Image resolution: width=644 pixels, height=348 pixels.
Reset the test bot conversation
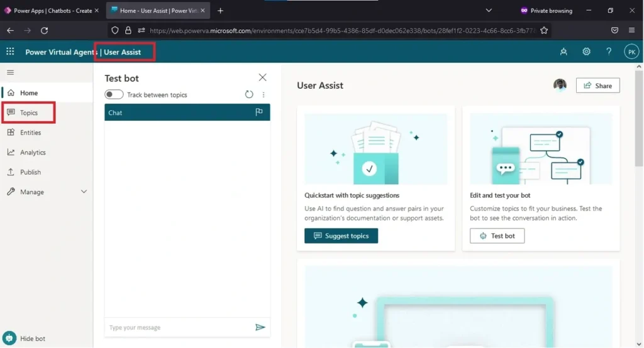point(249,94)
